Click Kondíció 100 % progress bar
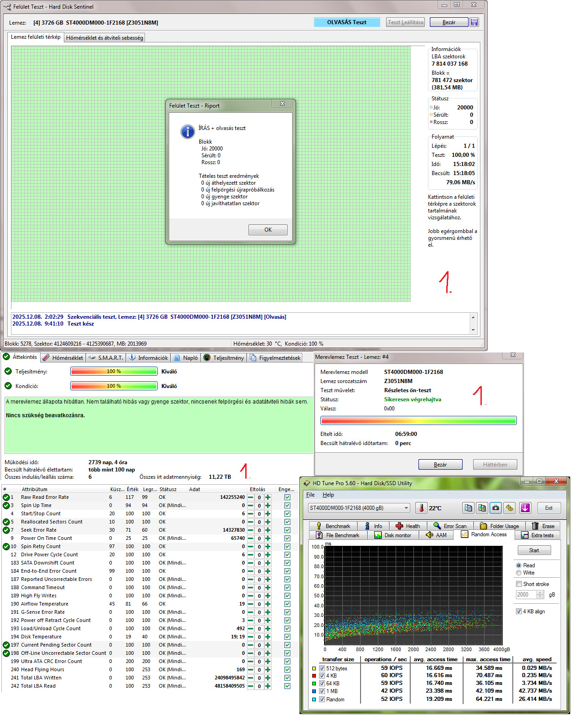 [x=114, y=386]
